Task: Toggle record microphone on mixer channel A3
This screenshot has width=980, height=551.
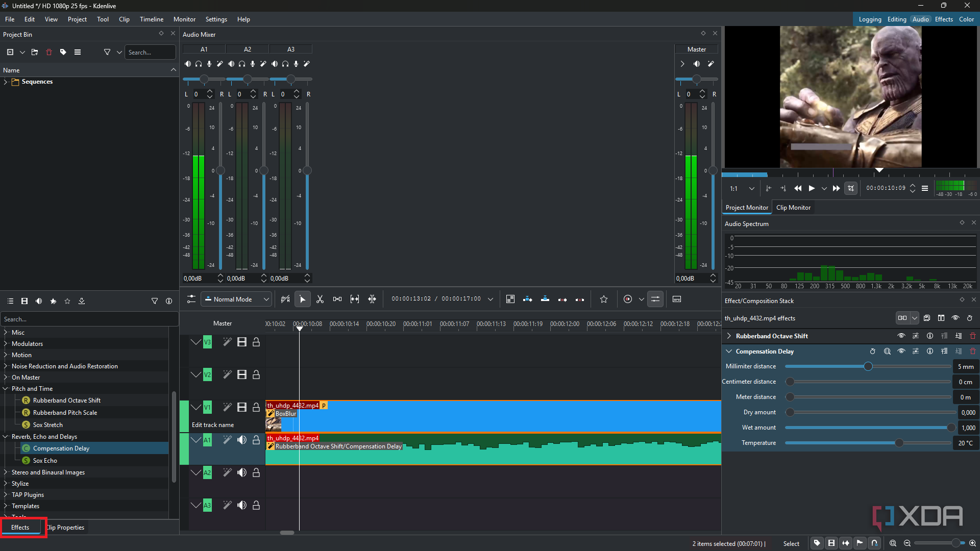Action: click(x=296, y=64)
